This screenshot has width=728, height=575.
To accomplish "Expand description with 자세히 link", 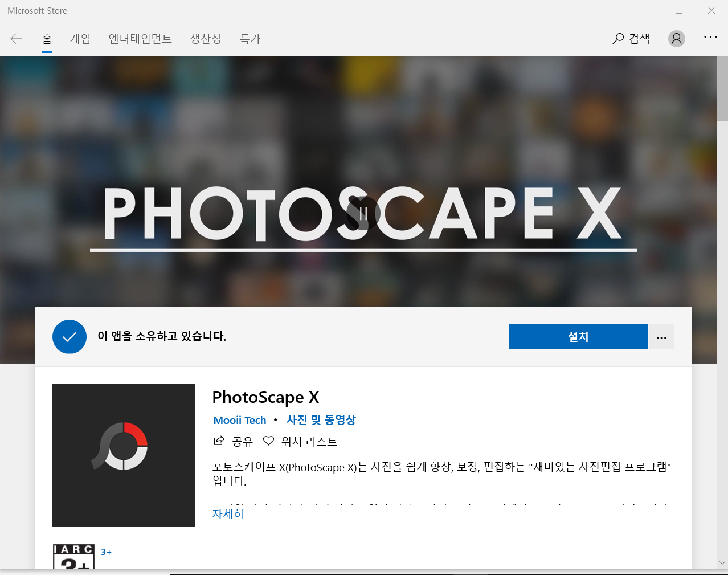I will 228,514.
